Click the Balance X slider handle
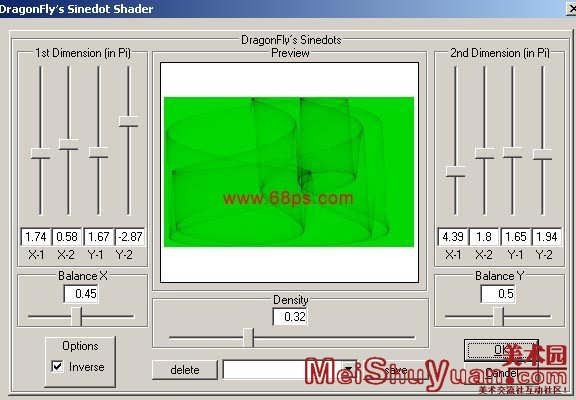576x400 pixels. click(76, 316)
